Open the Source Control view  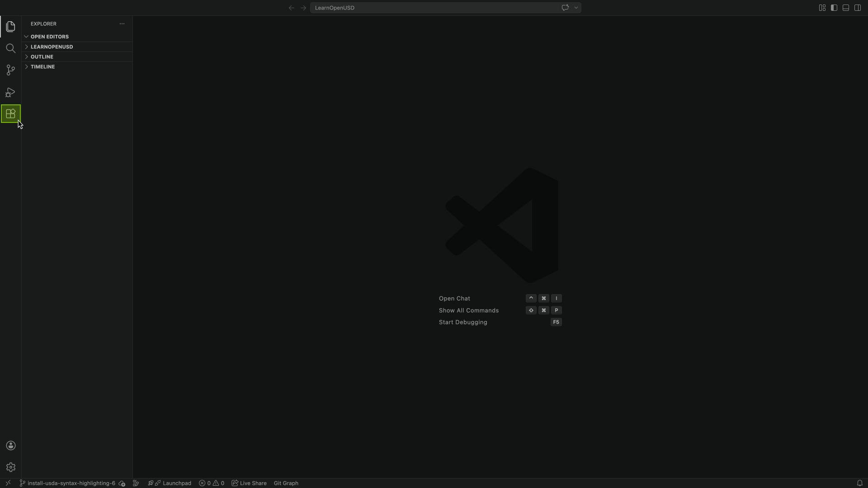(x=10, y=70)
